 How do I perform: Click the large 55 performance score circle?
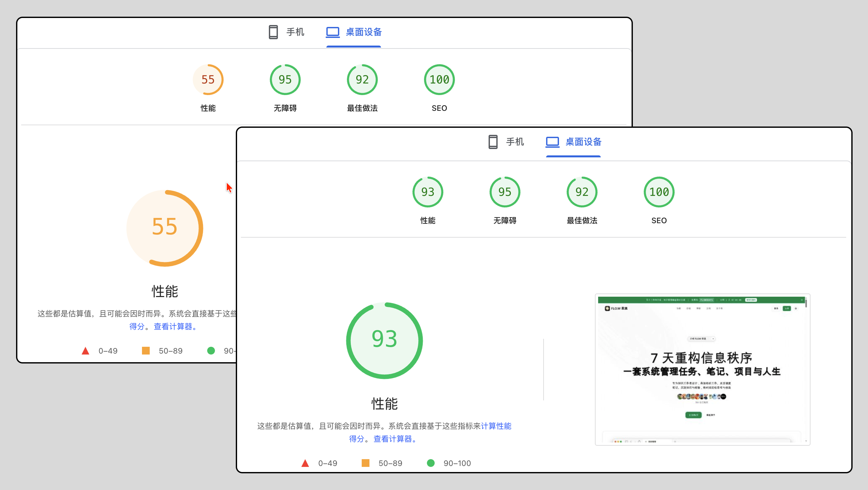pos(165,228)
